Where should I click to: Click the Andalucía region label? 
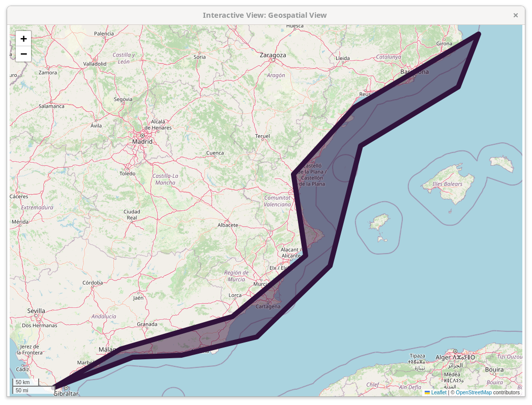point(104,317)
